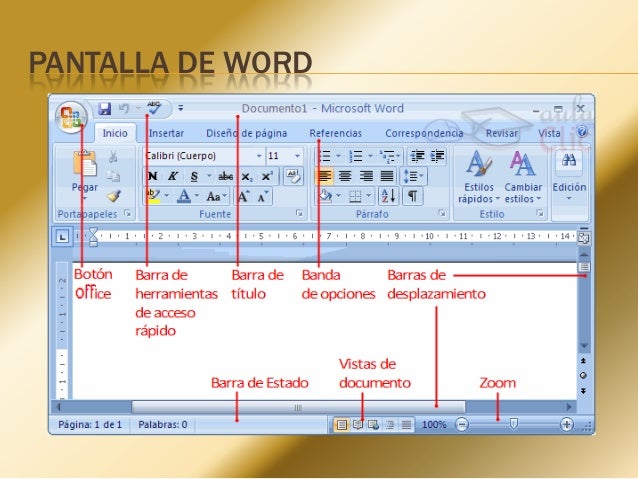Open the Fuente dialog launcher
Viewport: 638px width, 479px height.
[x=299, y=213]
